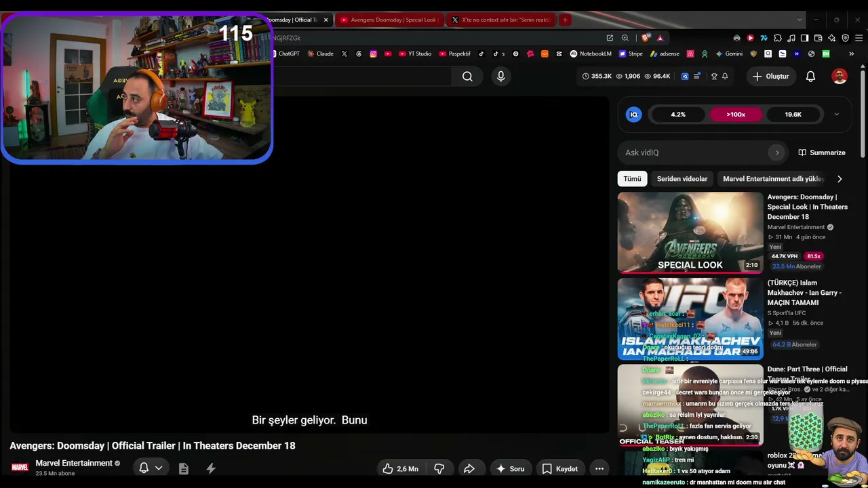Click the lightning bolt icon near channel

click(211, 468)
